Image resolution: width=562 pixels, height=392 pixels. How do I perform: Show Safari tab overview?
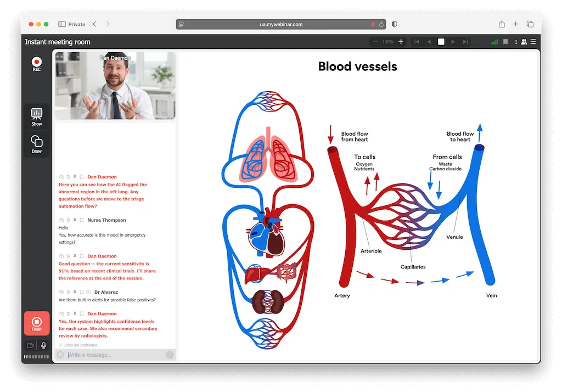pos(530,24)
